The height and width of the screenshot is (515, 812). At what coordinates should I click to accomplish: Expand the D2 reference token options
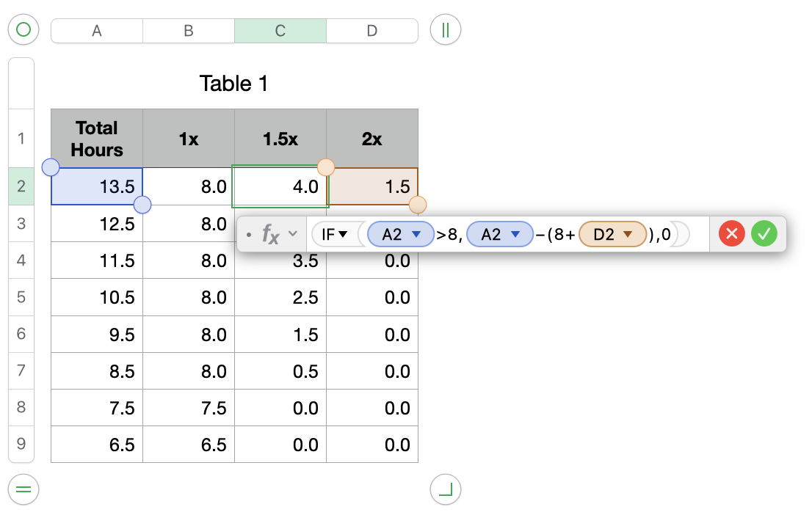627,235
